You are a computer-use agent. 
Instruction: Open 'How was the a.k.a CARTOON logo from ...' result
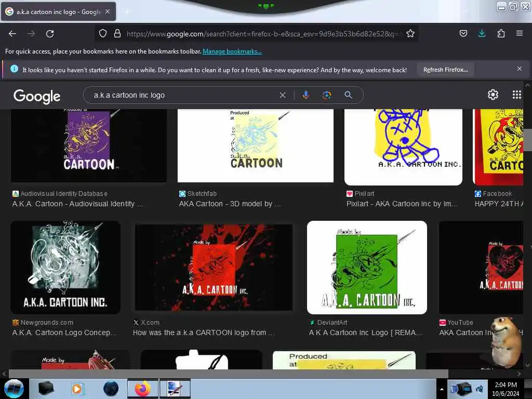point(204,332)
